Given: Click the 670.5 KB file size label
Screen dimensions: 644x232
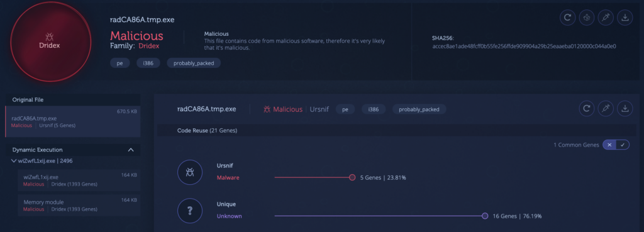Looking at the screenshot, I should pos(127,111).
